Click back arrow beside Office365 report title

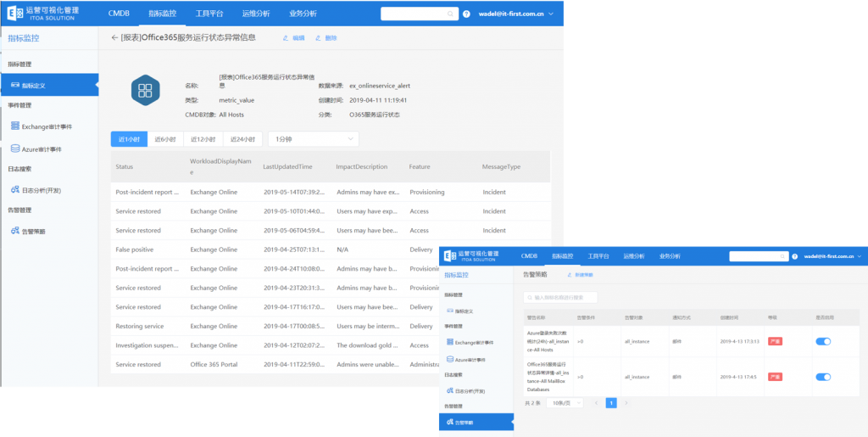click(114, 37)
